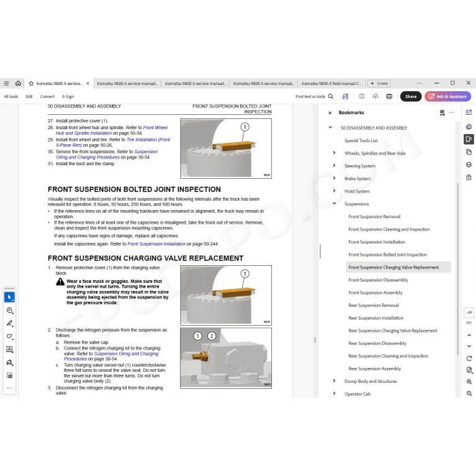Switch to Komatsu 980E-5 field manual tab
The height and width of the screenshot is (476, 476).
pos(332,84)
